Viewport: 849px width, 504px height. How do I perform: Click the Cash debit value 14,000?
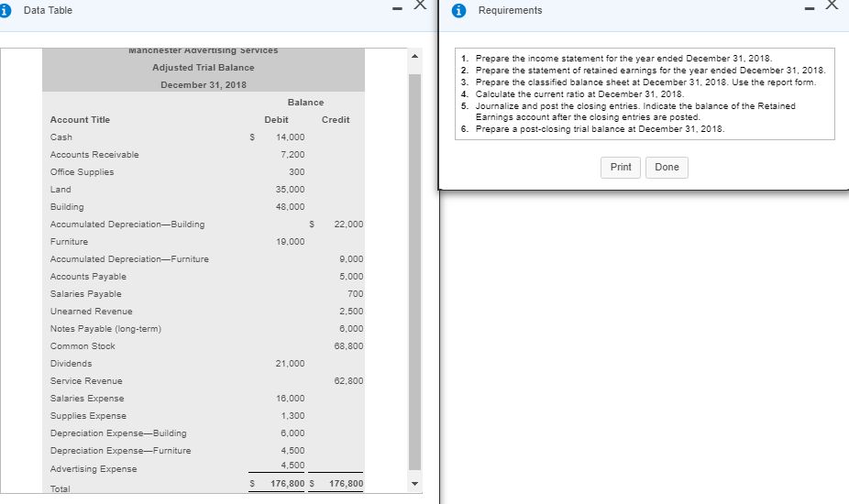click(x=291, y=137)
